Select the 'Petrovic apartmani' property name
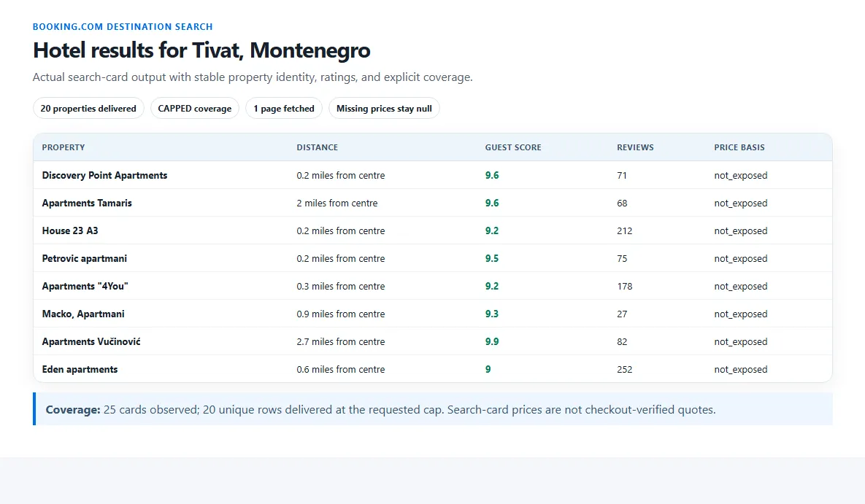Screen dimensions: 865x504 [85, 258]
